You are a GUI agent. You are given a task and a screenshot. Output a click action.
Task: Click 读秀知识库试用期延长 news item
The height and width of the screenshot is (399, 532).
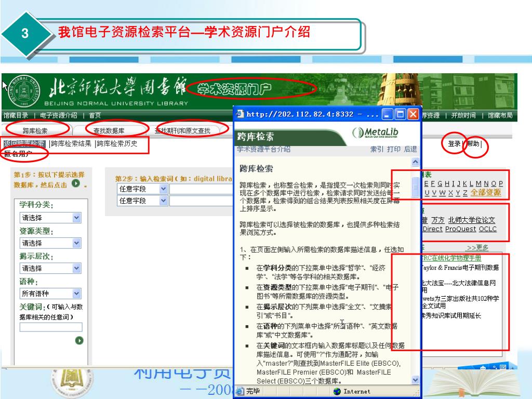pyautogui.click(x=451, y=315)
